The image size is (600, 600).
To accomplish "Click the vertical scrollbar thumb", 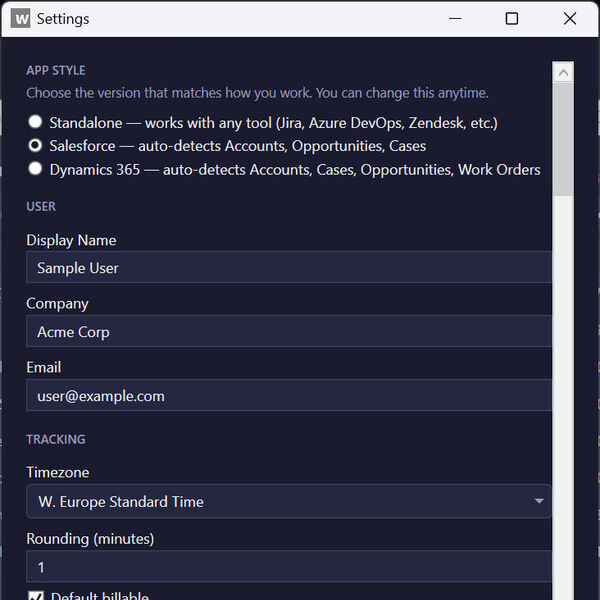I will coord(563,140).
